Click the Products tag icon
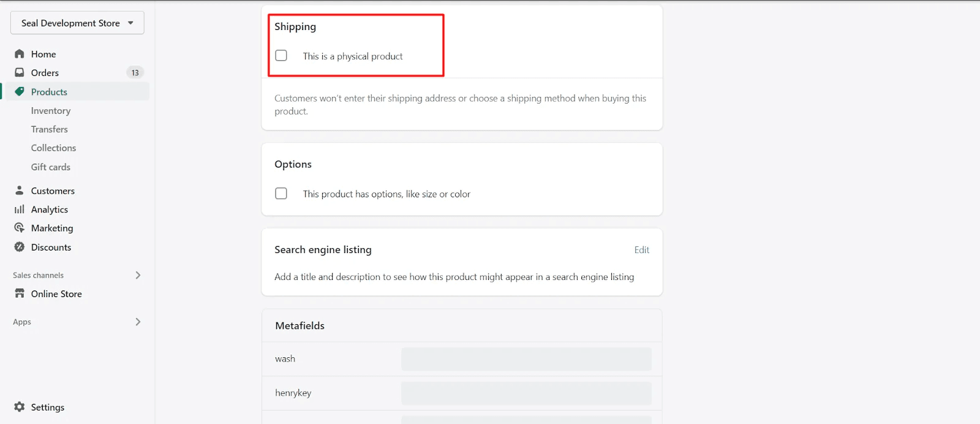The width and height of the screenshot is (980, 424). coord(20,92)
